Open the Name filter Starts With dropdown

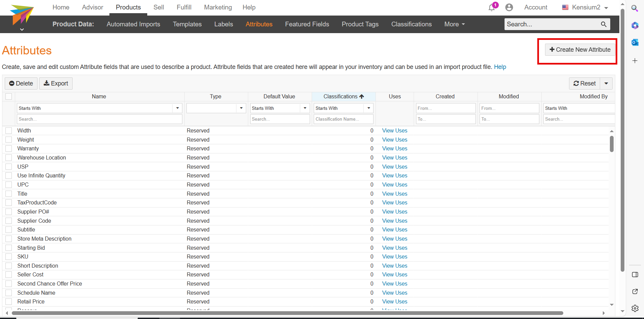[x=177, y=108]
